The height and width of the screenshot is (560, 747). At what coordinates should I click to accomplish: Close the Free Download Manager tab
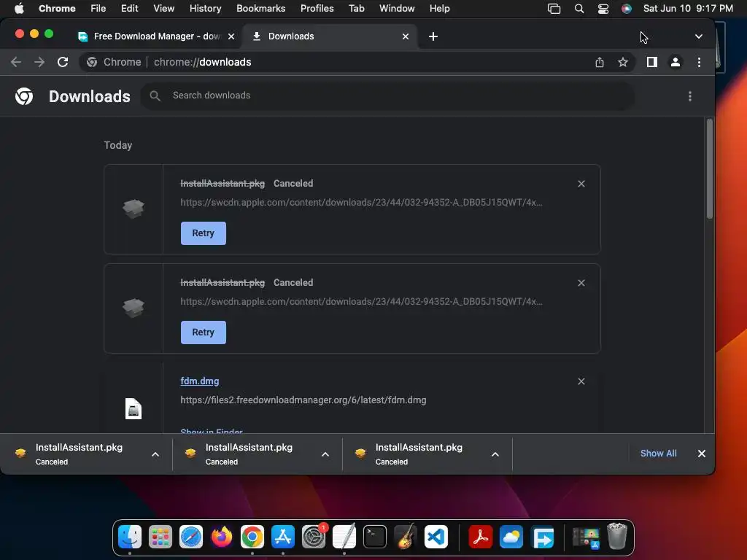[x=231, y=36]
